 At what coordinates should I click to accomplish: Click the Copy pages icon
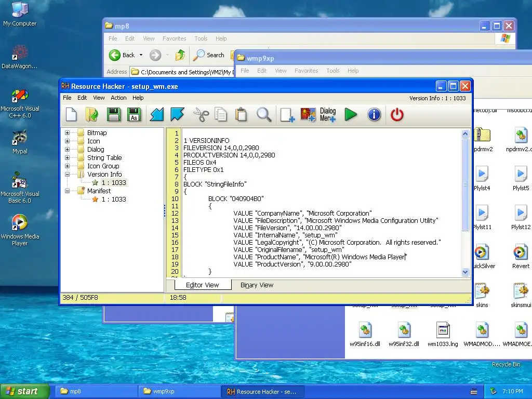[221, 114]
